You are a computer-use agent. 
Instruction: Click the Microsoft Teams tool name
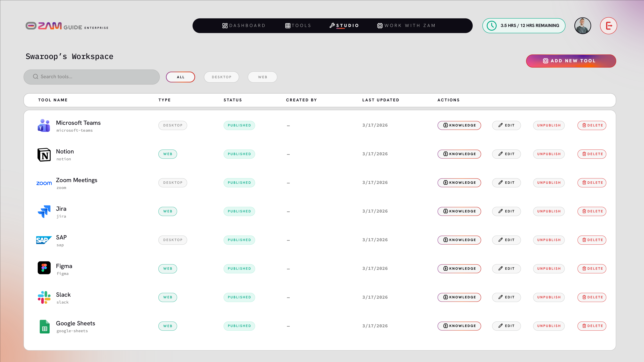pos(78,123)
